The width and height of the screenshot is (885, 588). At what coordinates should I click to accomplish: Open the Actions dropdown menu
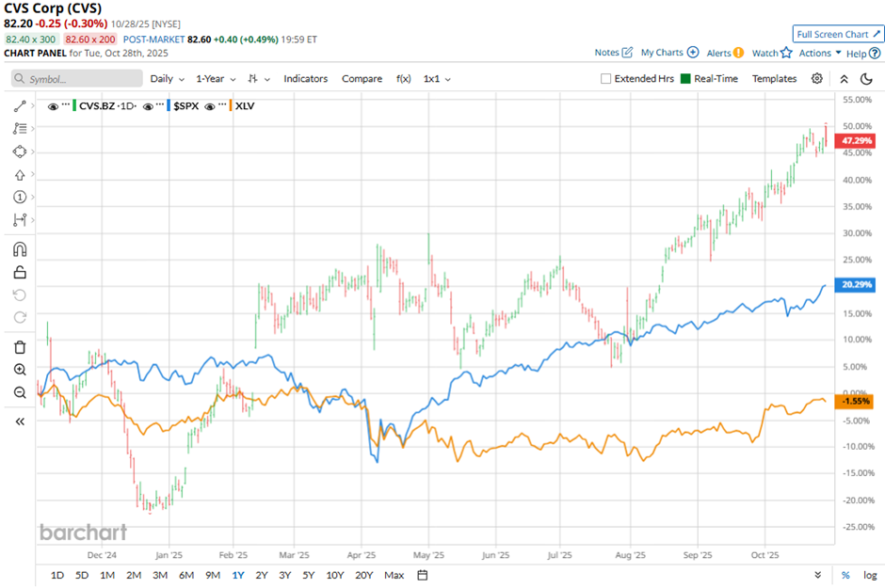coord(820,54)
